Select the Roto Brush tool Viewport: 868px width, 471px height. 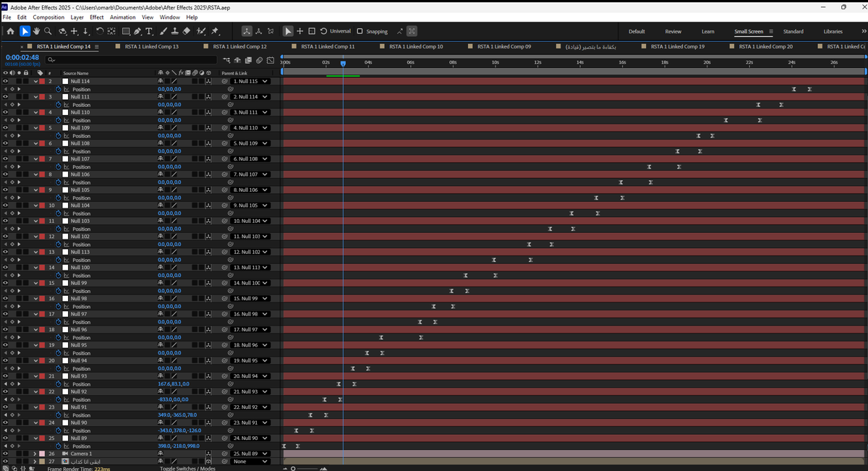(x=201, y=31)
